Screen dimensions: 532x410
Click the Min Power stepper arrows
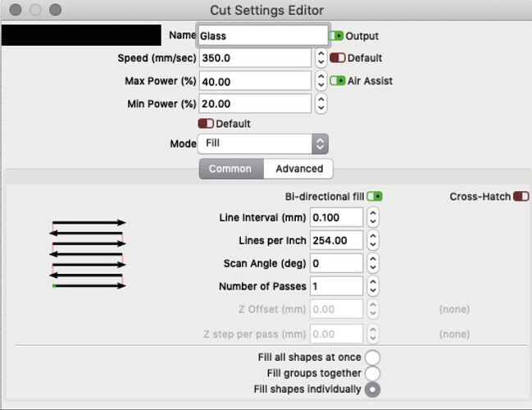pos(321,104)
